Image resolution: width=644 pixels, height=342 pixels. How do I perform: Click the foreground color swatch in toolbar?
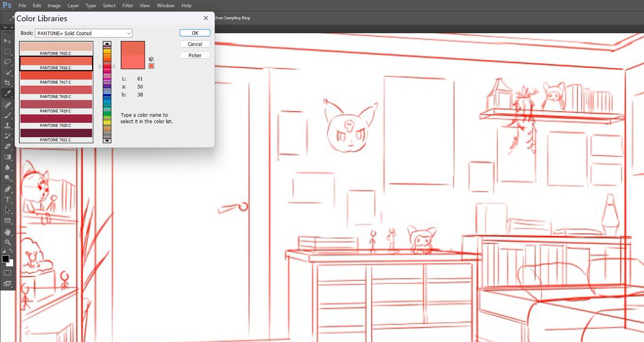point(5,259)
